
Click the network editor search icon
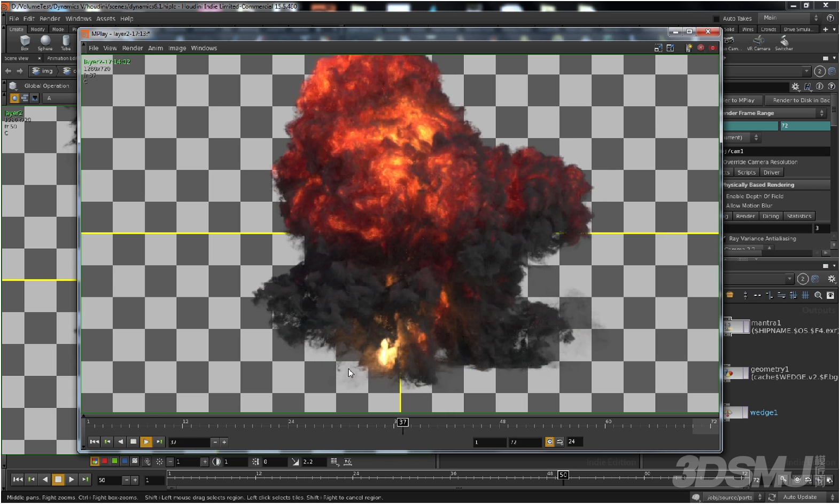click(818, 295)
